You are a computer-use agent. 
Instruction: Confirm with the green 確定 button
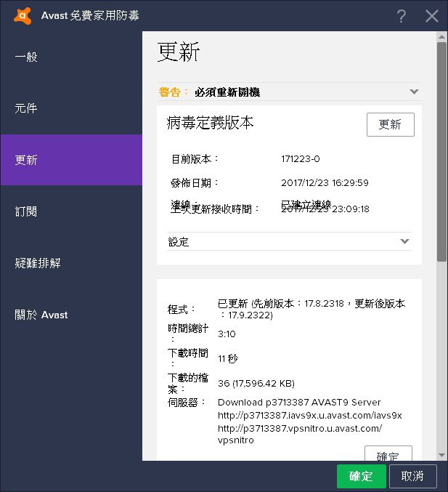click(361, 476)
